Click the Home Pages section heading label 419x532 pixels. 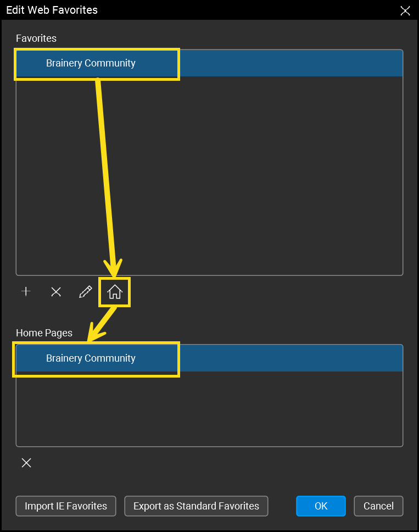pos(44,333)
